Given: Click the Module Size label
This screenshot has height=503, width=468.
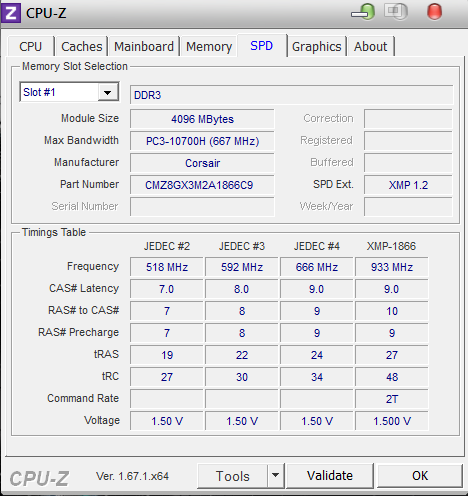Looking at the screenshot, I should (x=90, y=118).
